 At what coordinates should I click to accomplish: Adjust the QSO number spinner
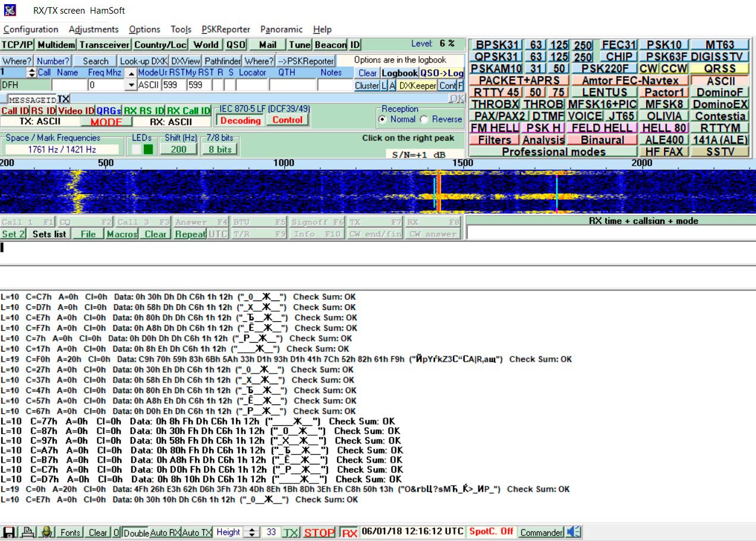(x=32, y=73)
